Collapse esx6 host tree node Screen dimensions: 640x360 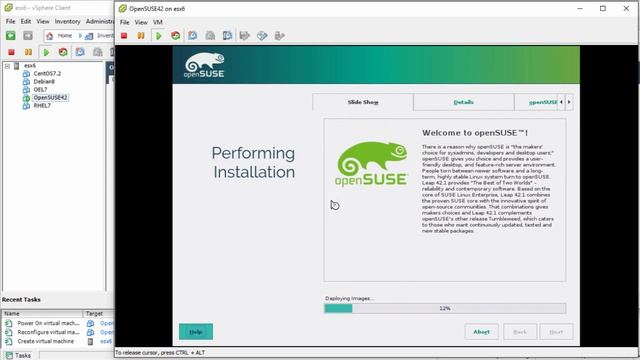[7, 66]
